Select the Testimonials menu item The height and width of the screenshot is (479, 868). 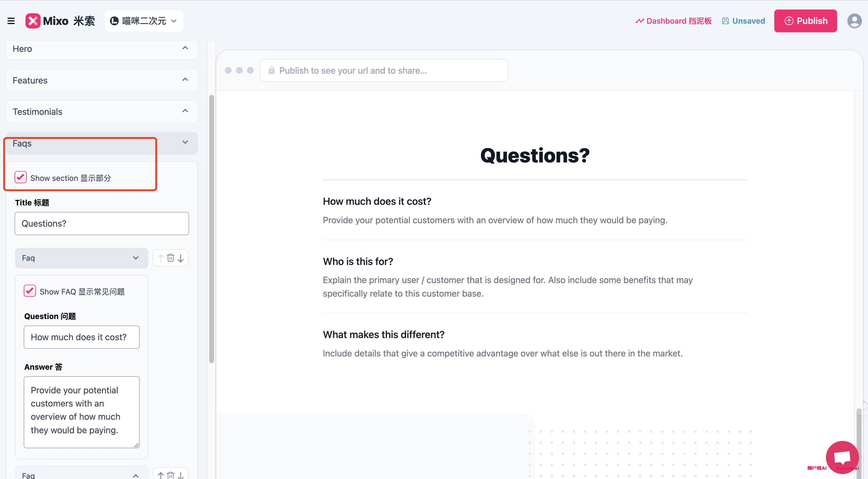click(x=100, y=111)
